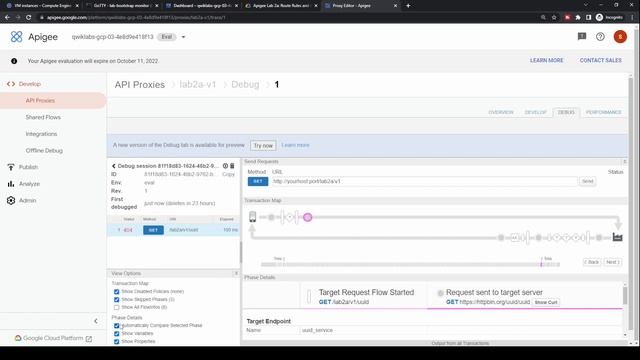Follow the Learn more link in preview banner
Viewport: 640px width, 360px height.
point(295,145)
